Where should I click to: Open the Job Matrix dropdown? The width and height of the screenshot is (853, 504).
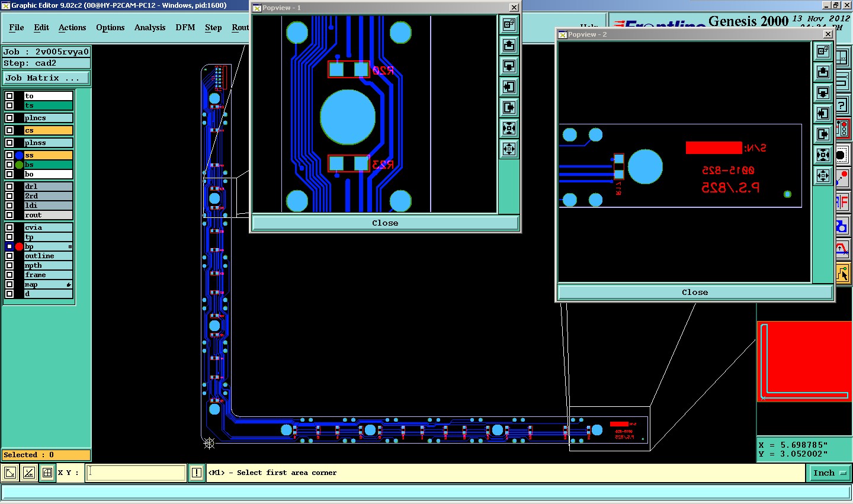click(46, 78)
